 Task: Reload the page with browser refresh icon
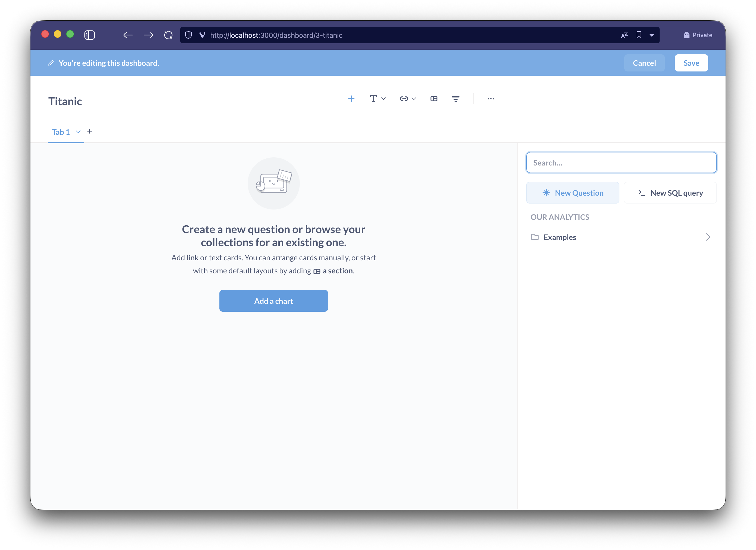(x=168, y=35)
